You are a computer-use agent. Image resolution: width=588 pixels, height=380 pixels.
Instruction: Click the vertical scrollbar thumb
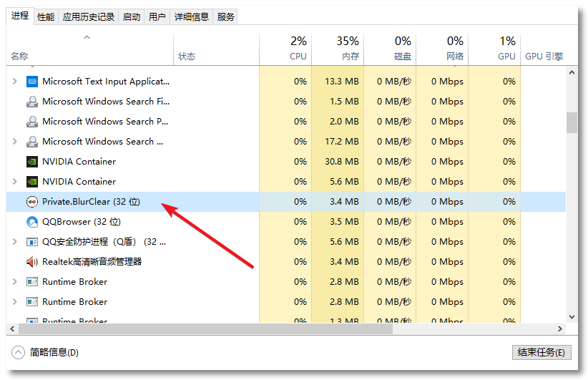[x=572, y=122]
